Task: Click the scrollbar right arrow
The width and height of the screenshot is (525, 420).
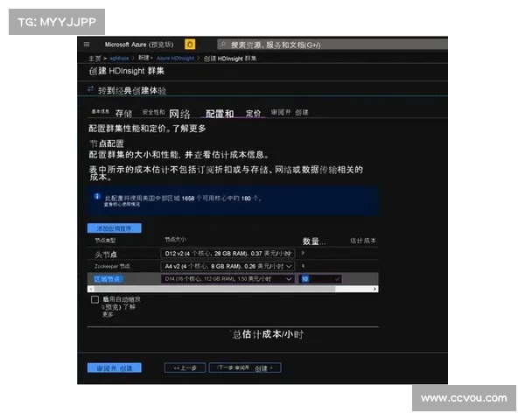Action: pyautogui.click(x=375, y=289)
